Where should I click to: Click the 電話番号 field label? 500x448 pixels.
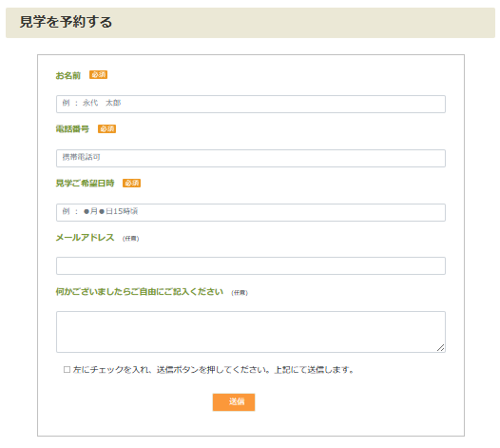coord(72,129)
